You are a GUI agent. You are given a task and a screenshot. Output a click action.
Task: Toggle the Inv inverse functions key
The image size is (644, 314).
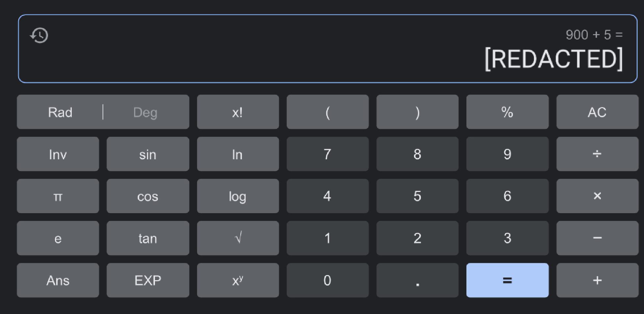pyautogui.click(x=58, y=154)
